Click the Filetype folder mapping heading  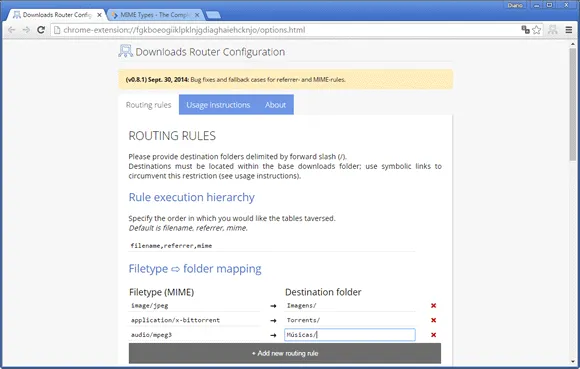point(195,269)
